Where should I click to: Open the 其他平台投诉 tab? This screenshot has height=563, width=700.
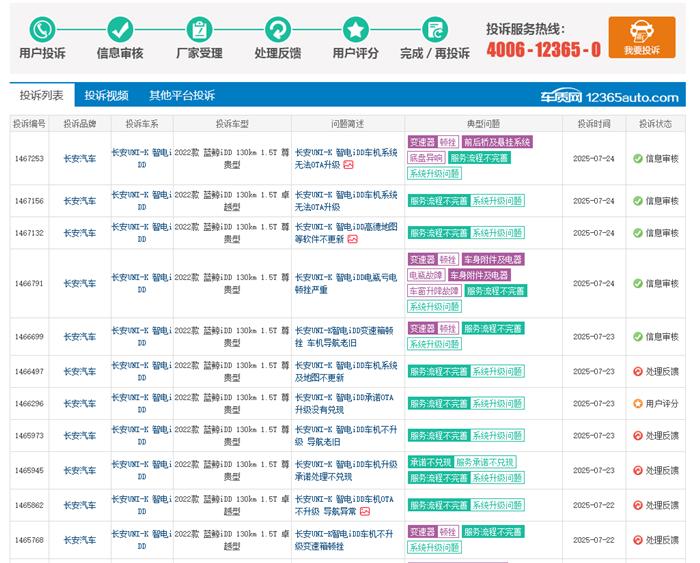(182, 95)
